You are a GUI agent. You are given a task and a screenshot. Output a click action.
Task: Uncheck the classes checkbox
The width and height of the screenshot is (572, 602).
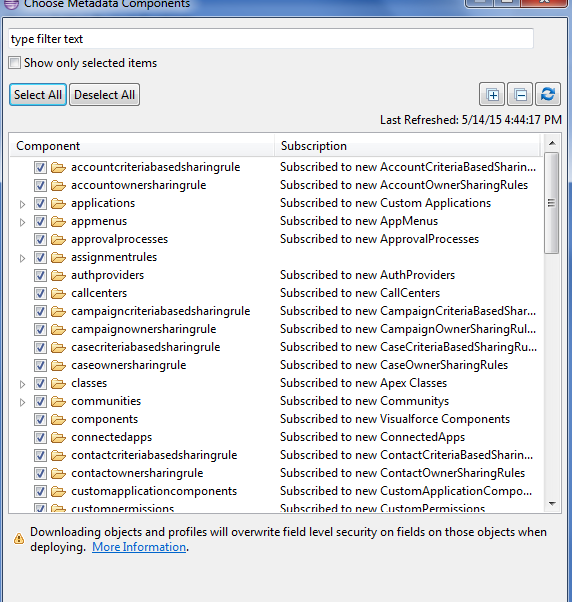(40, 384)
